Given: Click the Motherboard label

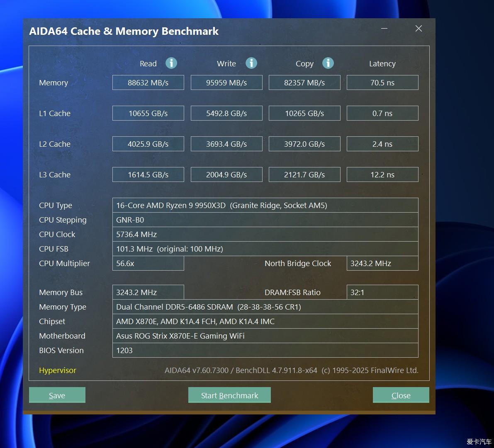Looking at the screenshot, I should coord(62,336).
